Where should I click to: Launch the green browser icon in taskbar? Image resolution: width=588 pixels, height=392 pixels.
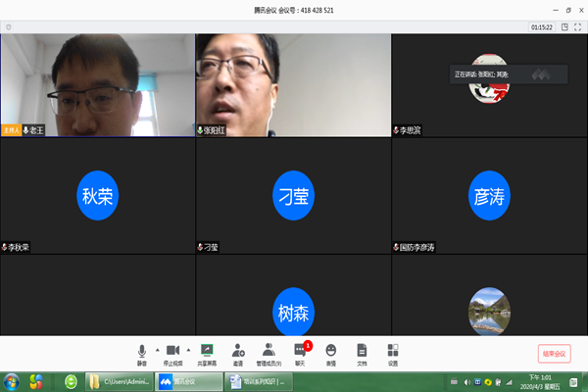(x=71, y=382)
